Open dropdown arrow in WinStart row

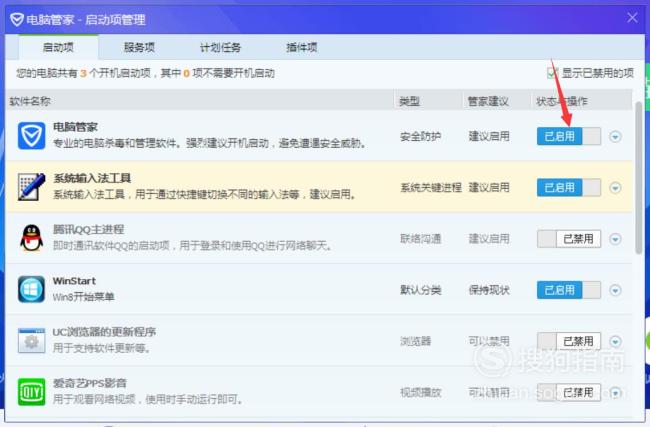tap(615, 290)
